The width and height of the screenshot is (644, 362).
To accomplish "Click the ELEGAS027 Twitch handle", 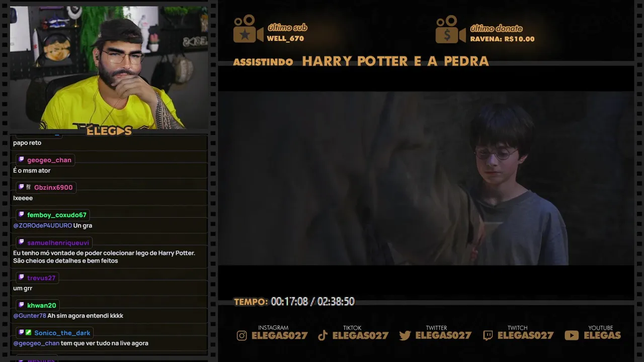I will point(525,335).
